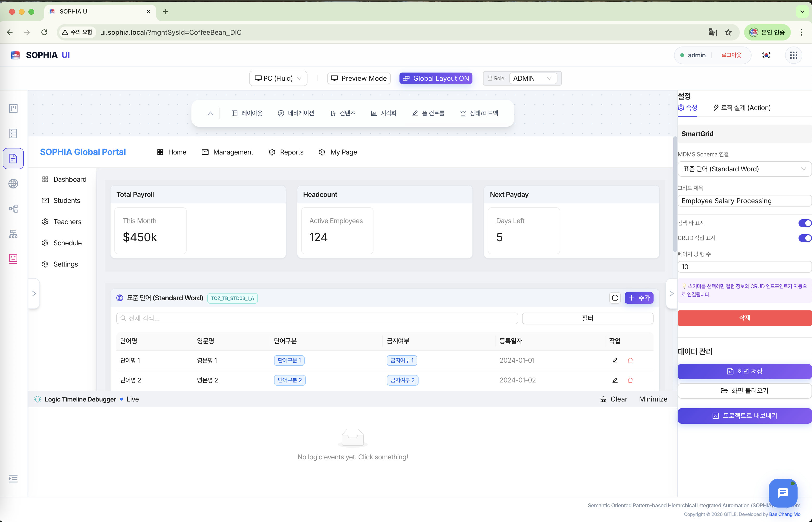Click the 프로젝트로 내보내기 button

point(744,416)
